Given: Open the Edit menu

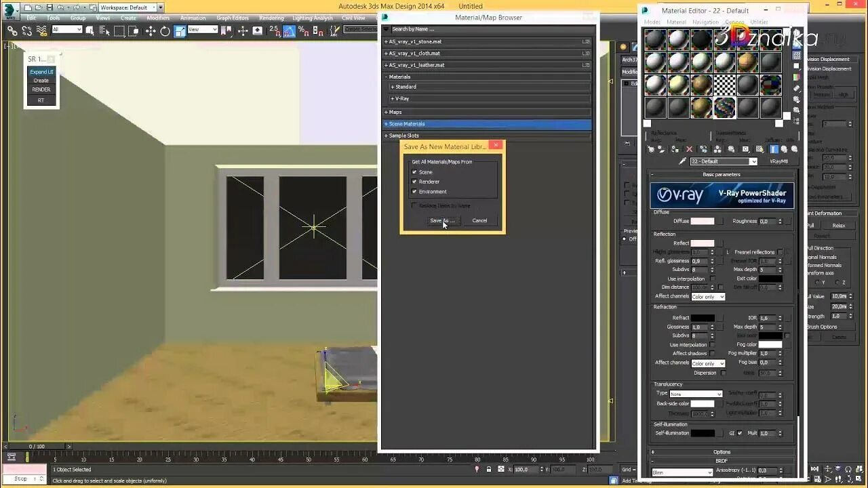Looking at the screenshot, I should tap(31, 18).
